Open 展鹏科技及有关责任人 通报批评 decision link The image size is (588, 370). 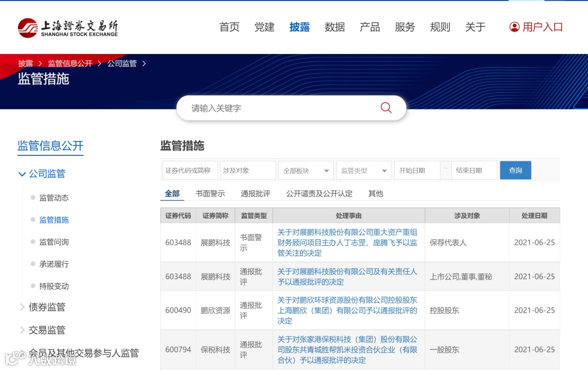point(347,277)
